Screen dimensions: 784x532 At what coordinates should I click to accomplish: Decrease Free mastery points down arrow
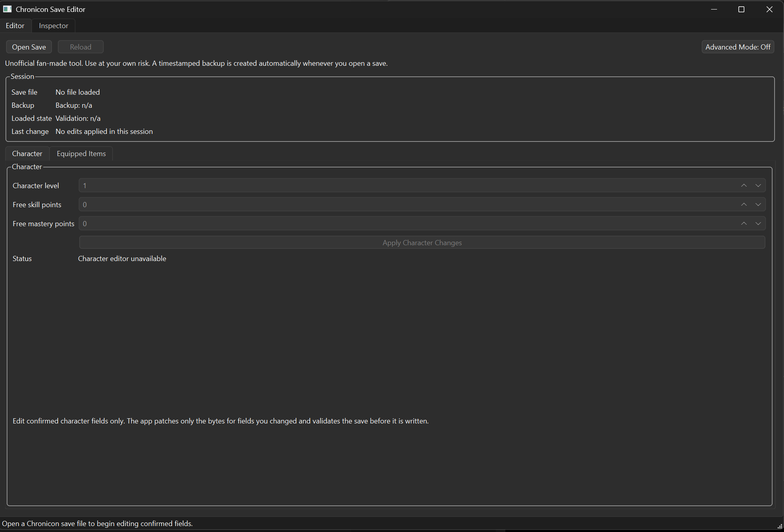758,223
